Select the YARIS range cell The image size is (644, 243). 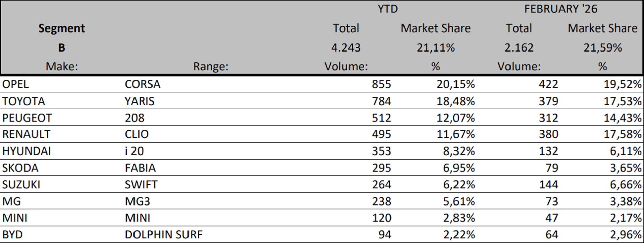tap(140, 101)
